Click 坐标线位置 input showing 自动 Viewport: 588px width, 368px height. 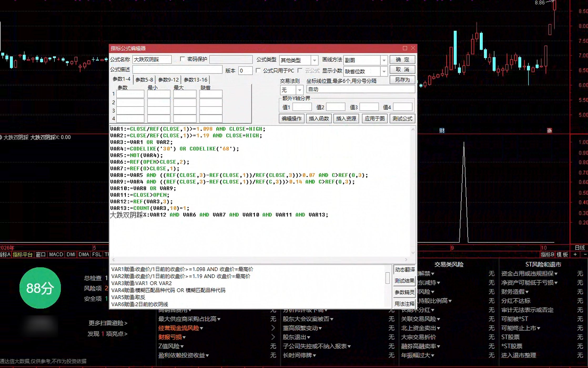(361, 89)
